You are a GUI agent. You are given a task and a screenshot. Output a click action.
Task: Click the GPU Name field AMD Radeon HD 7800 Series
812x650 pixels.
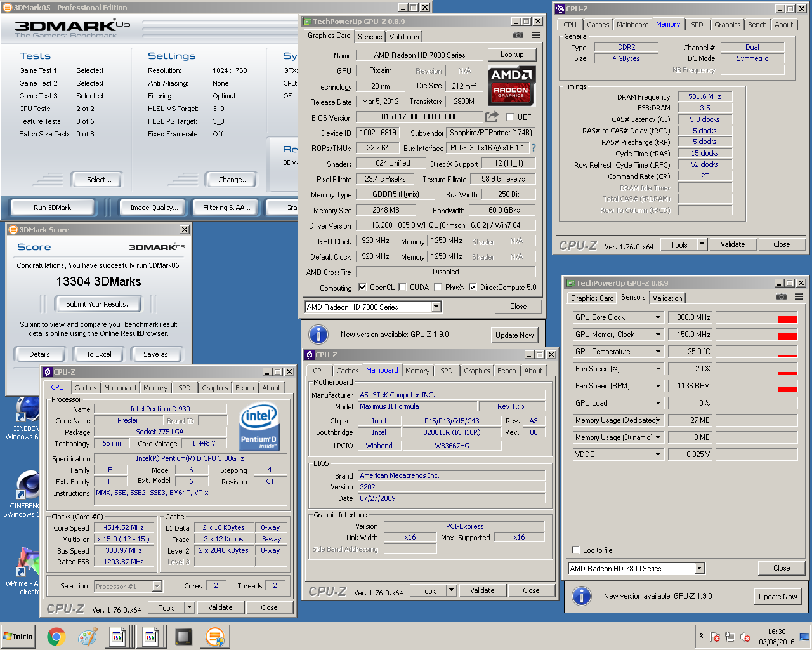point(419,55)
